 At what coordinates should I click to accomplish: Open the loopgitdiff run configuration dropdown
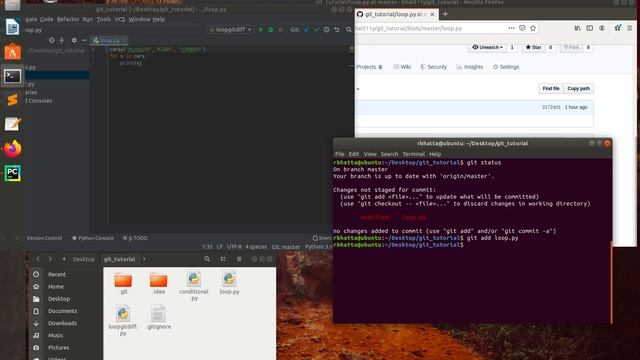[231, 29]
